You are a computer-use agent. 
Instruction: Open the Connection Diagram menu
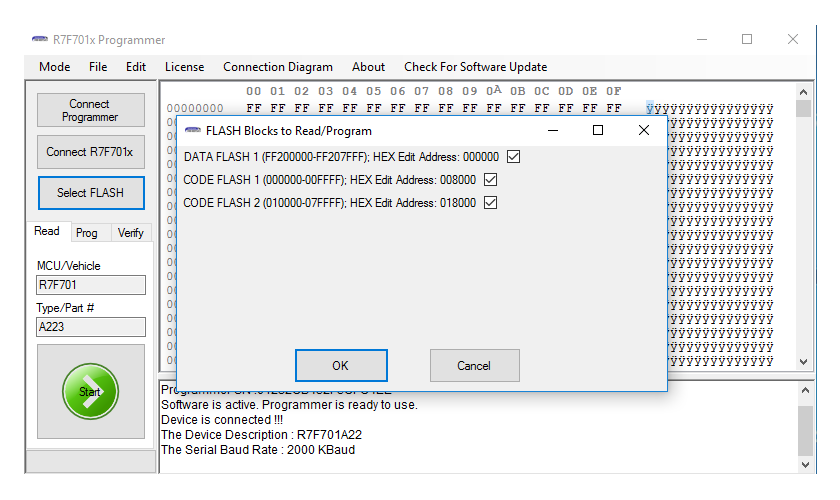click(x=278, y=67)
